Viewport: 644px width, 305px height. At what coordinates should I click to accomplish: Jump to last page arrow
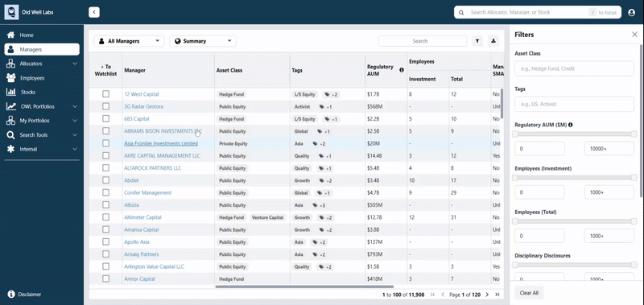(497, 295)
